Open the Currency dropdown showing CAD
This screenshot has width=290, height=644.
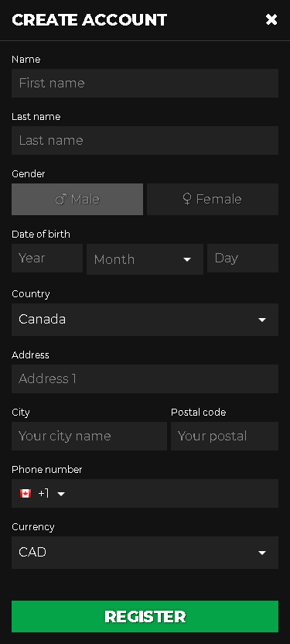point(145,553)
